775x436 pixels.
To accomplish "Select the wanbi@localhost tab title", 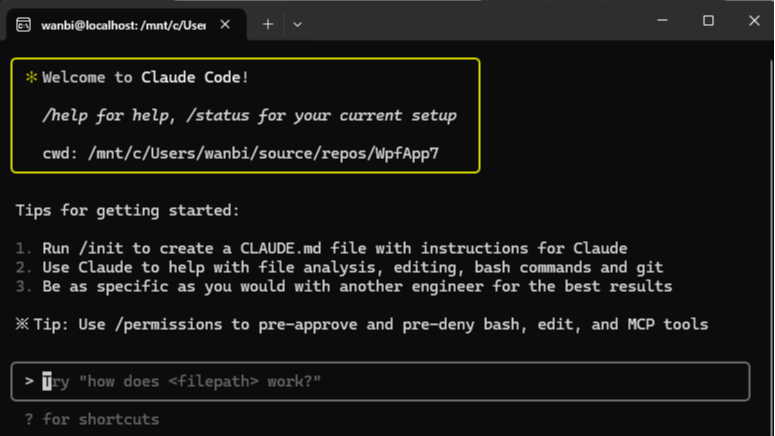I will (x=122, y=25).
